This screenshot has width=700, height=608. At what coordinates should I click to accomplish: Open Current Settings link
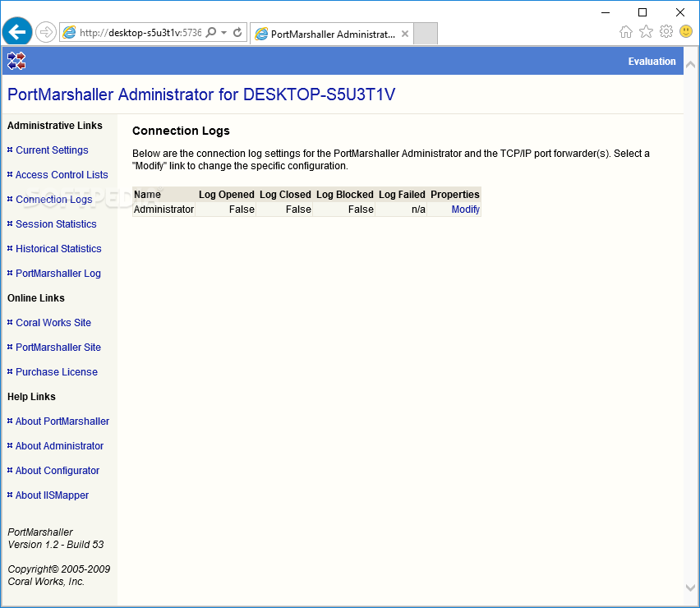52,150
